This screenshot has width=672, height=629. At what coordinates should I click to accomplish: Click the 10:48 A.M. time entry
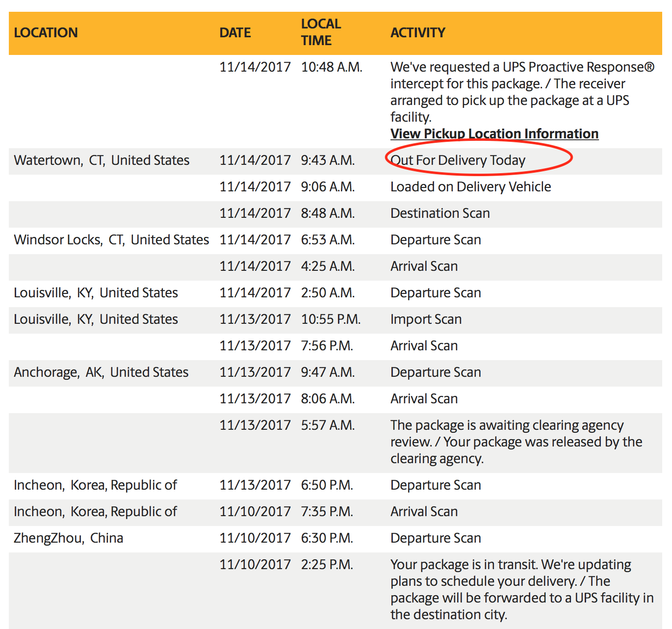pos(332,67)
